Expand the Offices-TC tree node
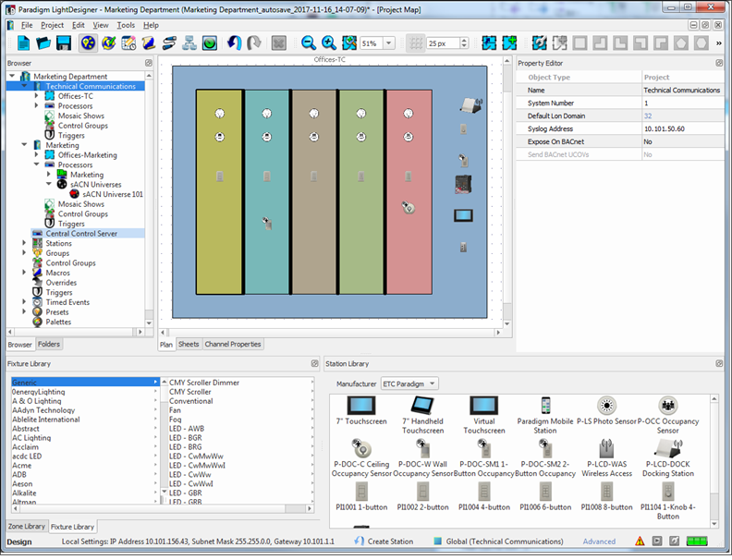 tap(36, 96)
